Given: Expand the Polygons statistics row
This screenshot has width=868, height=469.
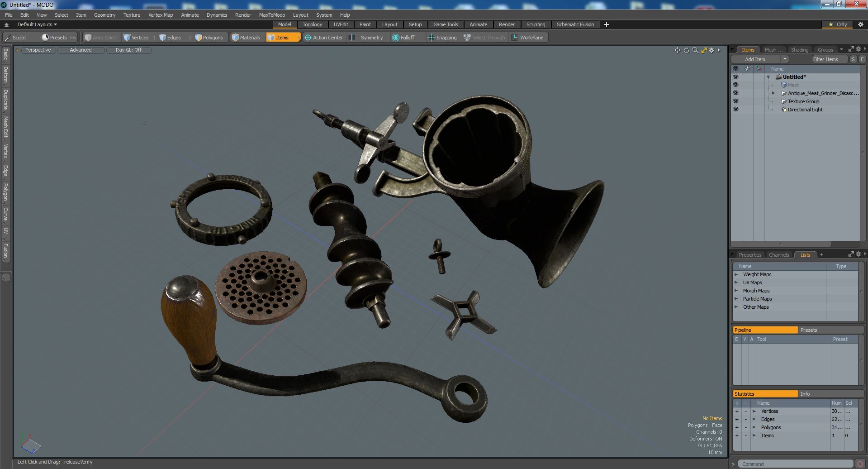Looking at the screenshot, I should (754, 427).
